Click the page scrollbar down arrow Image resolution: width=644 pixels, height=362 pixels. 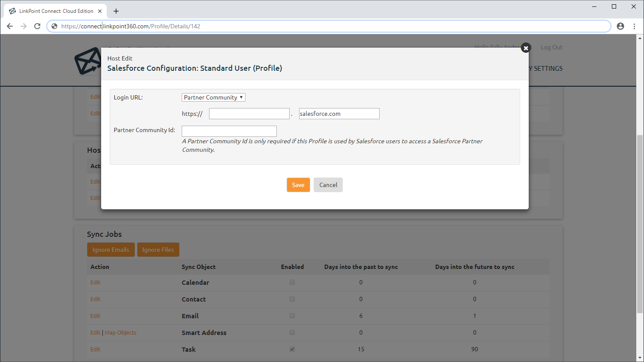point(640,358)
